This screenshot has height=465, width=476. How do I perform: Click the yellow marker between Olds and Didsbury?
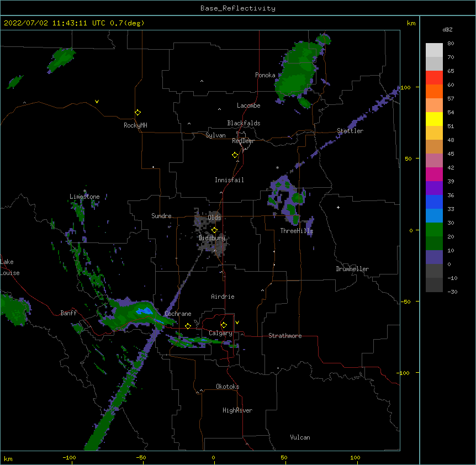coord(214,230)
